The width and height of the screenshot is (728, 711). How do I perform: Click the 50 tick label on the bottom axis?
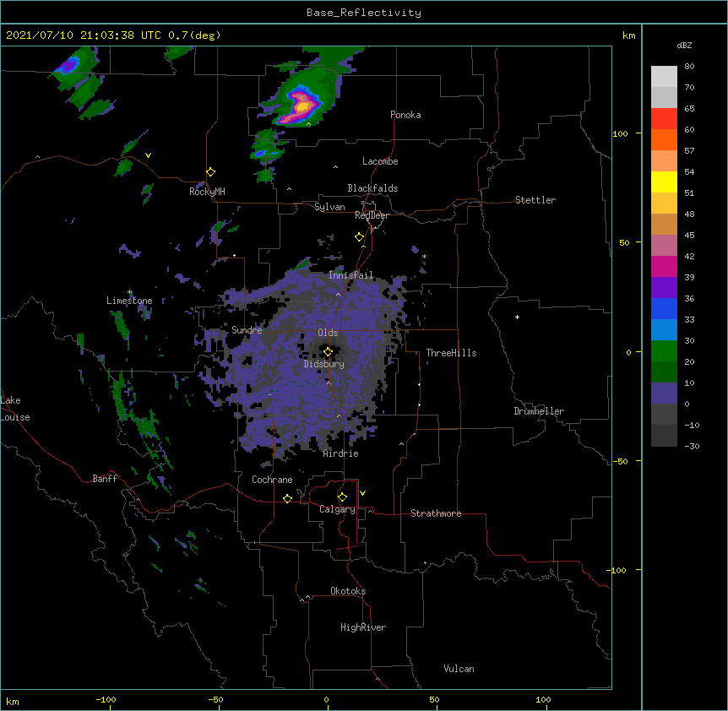(x=434, y=699)
